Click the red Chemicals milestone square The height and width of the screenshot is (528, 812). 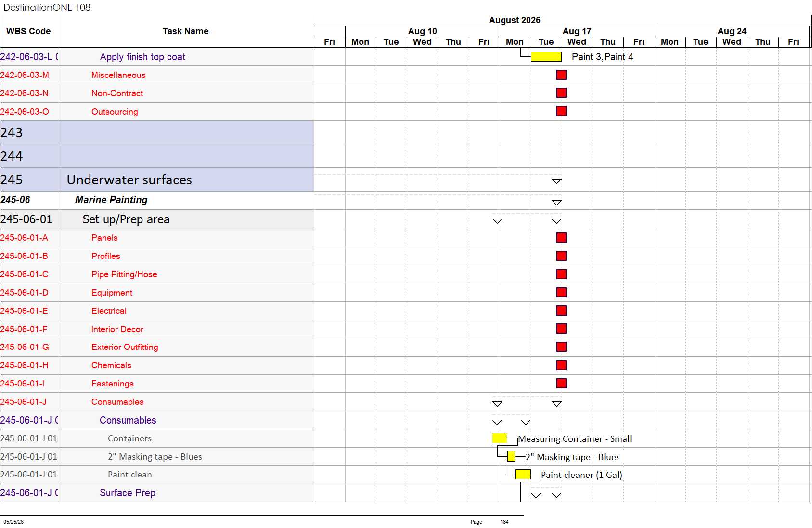click(561, 365)
